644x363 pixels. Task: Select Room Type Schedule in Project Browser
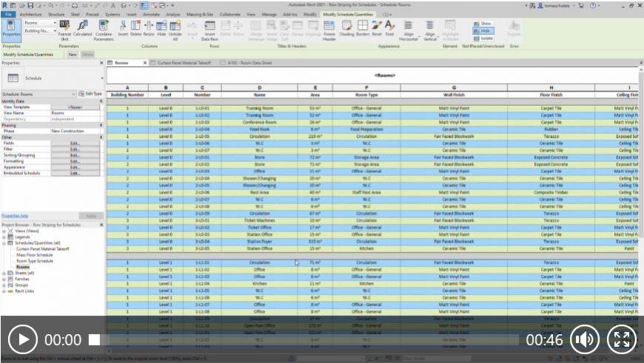[35, 261]
